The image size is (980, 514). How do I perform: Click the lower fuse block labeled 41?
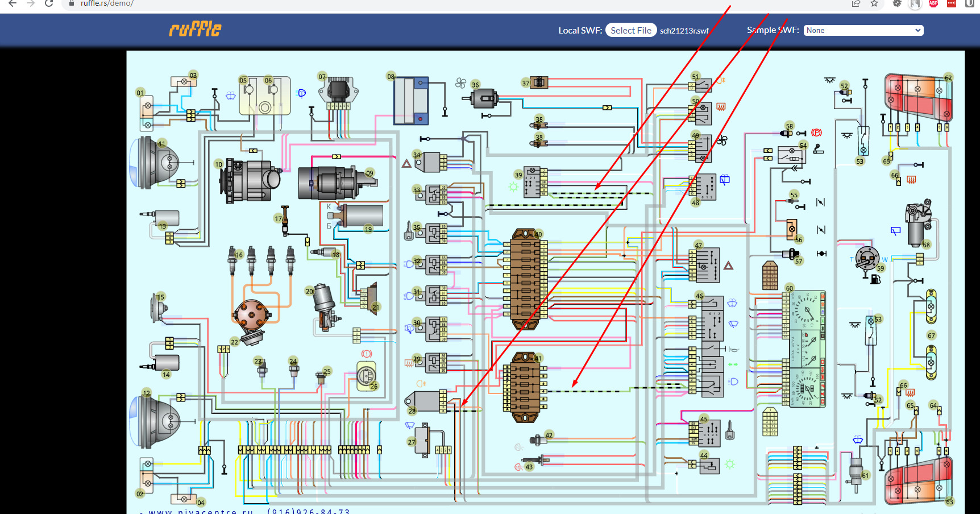525,387
